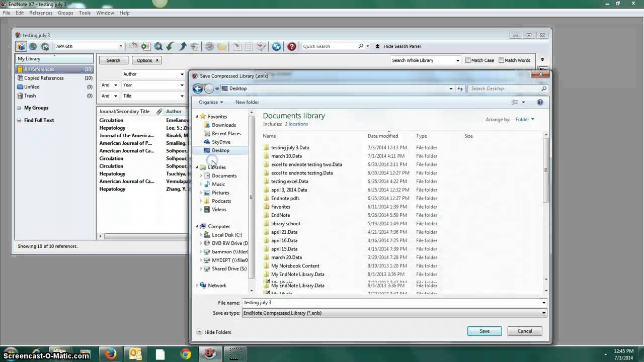This screenshot has height=362, width=644.
Task: Open the change view options dropdown
Action: pos(523,102)
